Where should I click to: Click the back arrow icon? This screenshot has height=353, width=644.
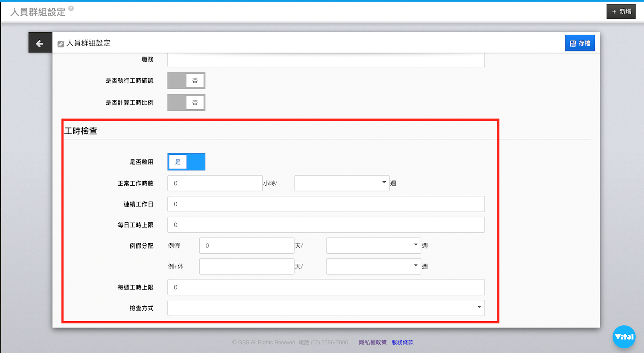coord(40,43)
